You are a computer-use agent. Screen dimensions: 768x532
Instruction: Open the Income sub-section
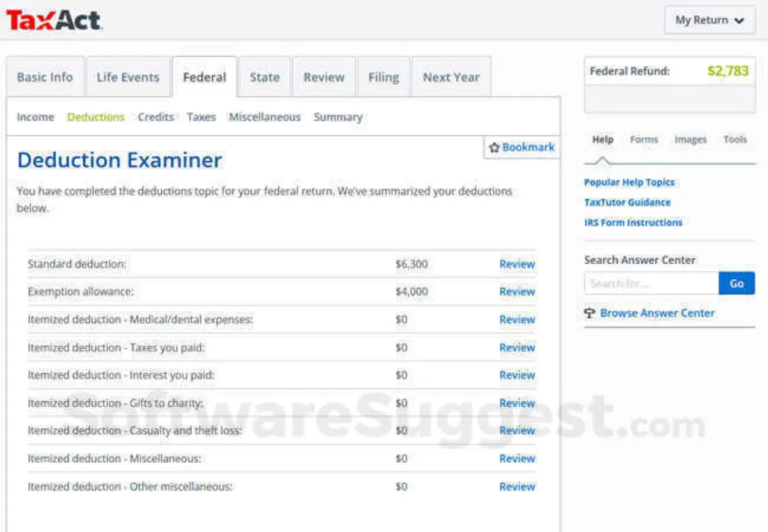[35, 117]
